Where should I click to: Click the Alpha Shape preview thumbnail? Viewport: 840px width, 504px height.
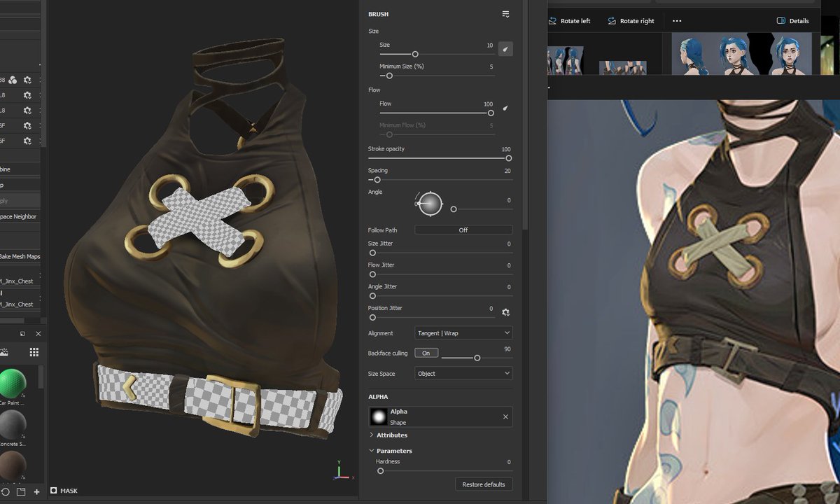click(x=379, y=416)
